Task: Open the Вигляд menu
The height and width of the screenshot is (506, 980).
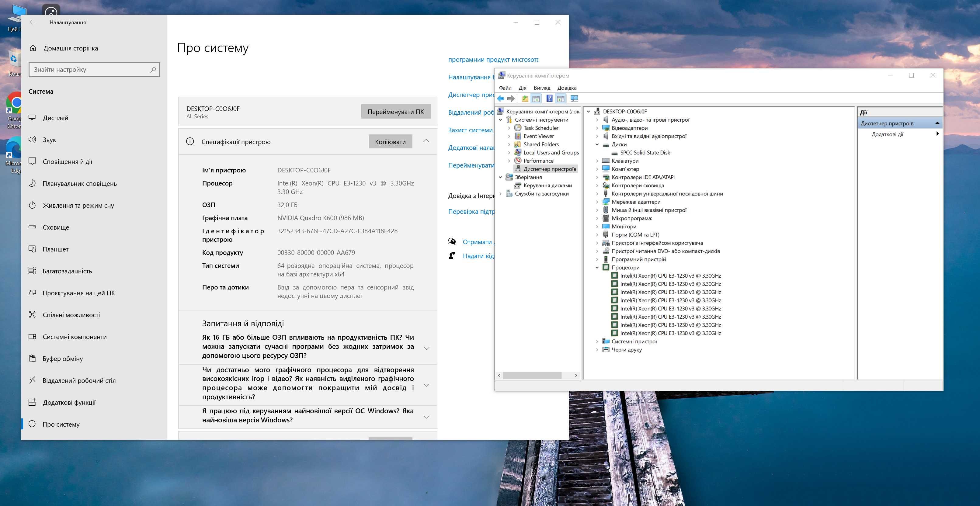Action: [542, 88]
